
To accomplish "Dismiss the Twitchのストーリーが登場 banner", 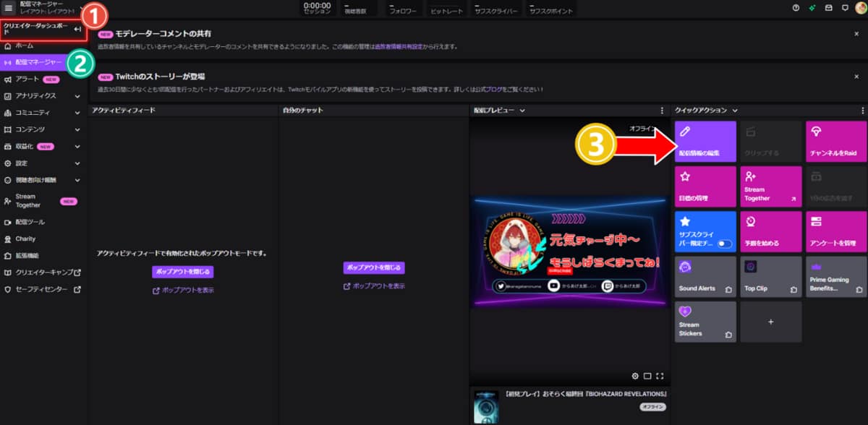I will (x=856, y=76).
